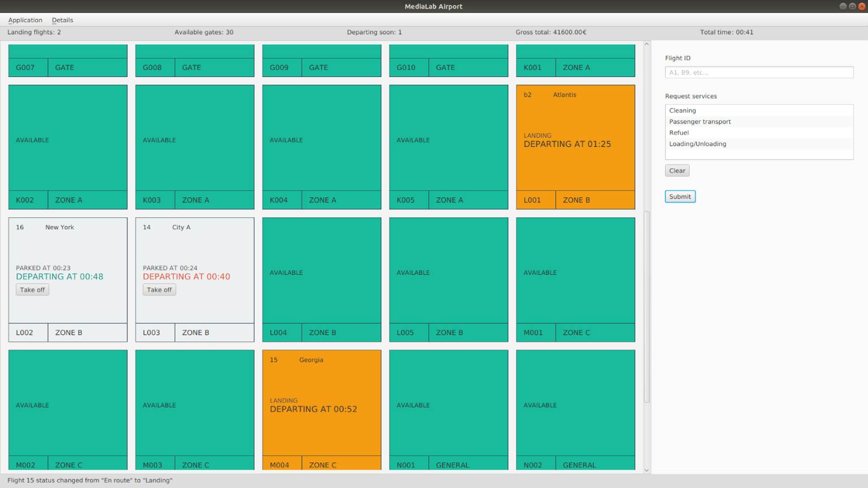Submit the service request
868x488 pixels.
point(680,197)
